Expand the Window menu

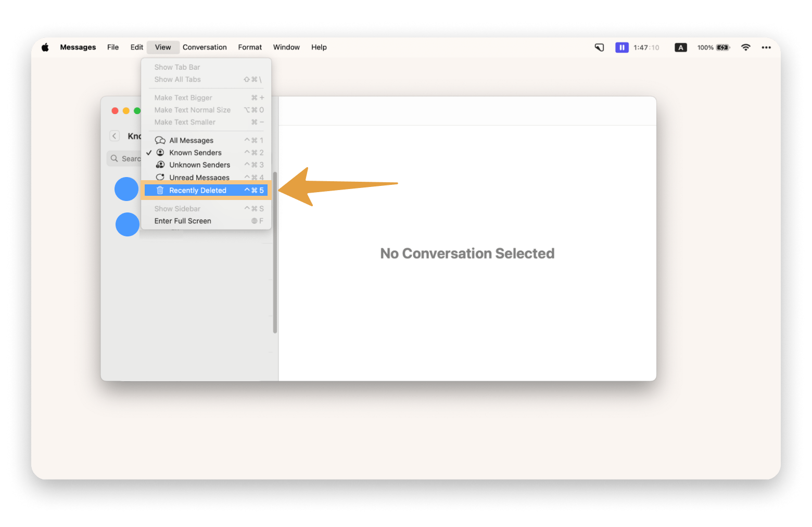click(286, 47)
